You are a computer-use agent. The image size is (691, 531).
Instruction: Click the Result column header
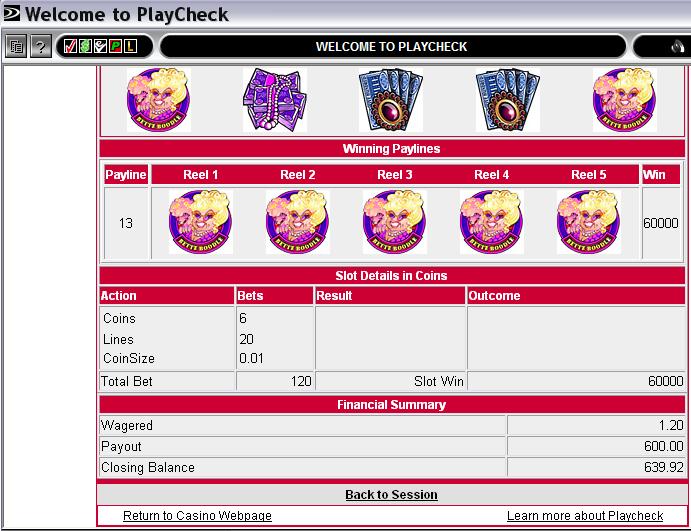[390, 295]
